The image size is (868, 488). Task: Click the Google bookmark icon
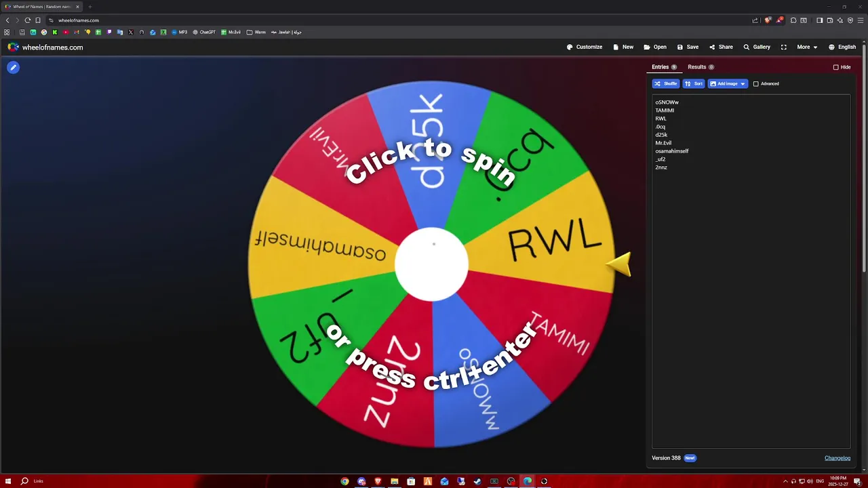coord(44,32)
